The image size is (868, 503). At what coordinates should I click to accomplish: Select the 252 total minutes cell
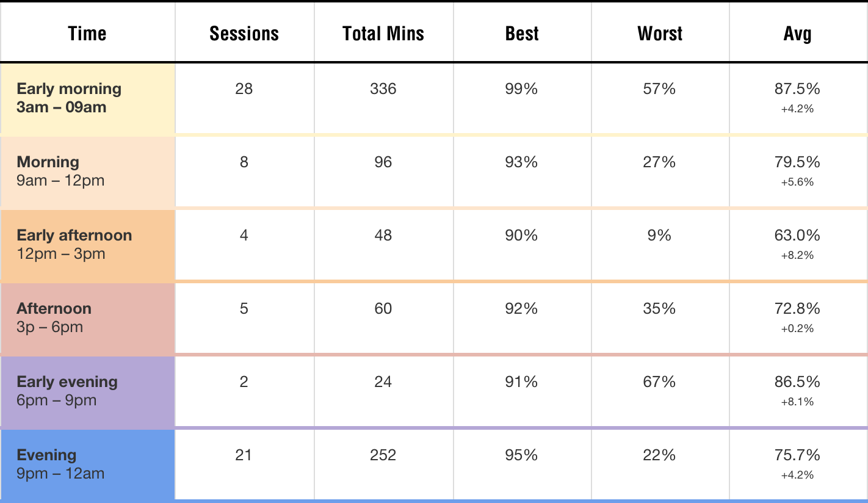pyautogui.click(x=383, y=455)
